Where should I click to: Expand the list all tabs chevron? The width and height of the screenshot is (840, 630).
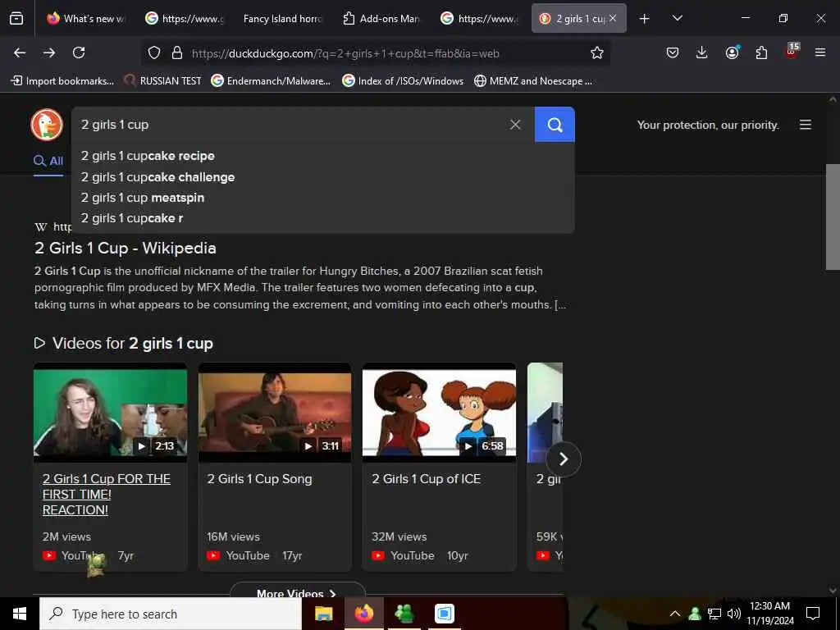pos(677,18)
